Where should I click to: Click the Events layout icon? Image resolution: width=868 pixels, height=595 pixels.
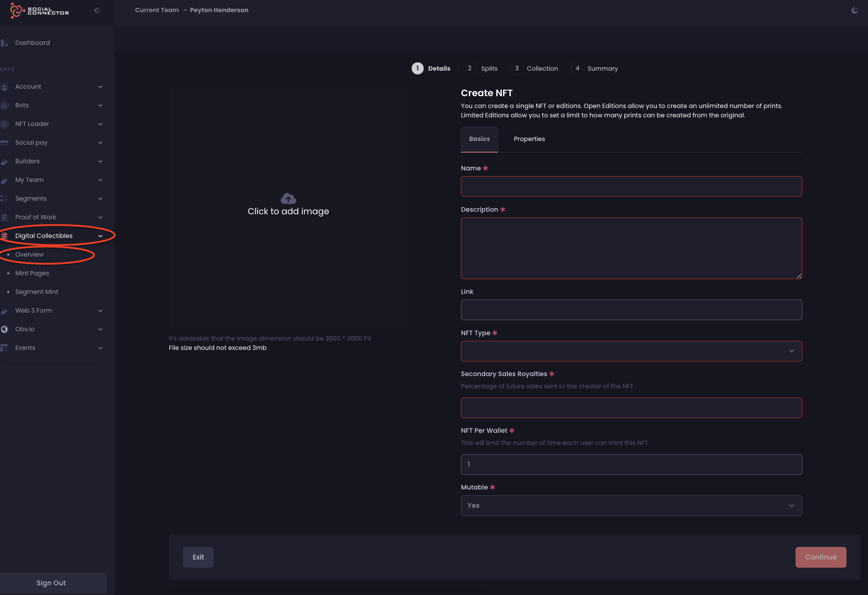pos(4,348)
